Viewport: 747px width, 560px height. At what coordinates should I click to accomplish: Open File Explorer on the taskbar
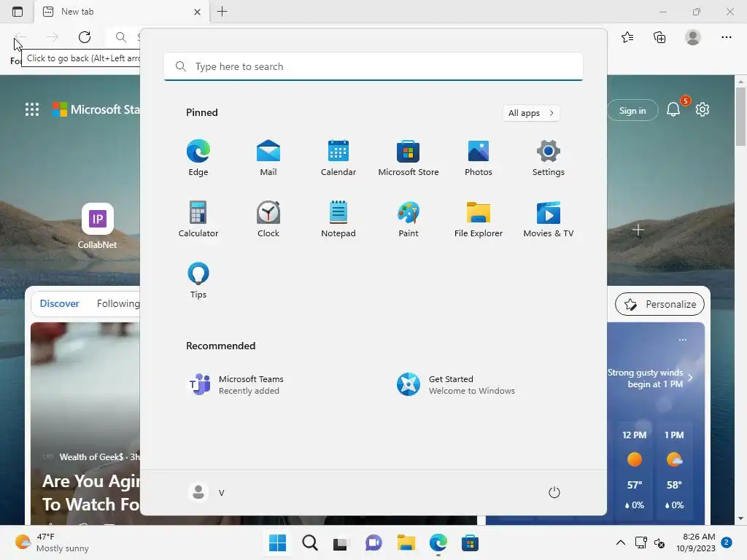point(406,542)
